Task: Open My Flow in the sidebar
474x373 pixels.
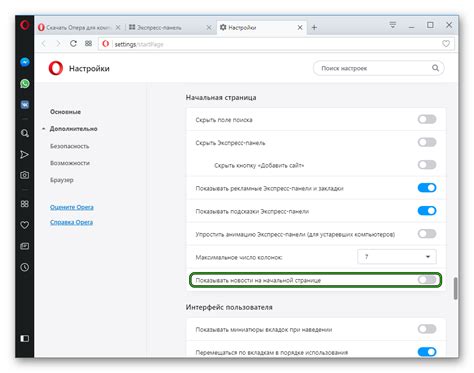Action: tap(24, 154)
